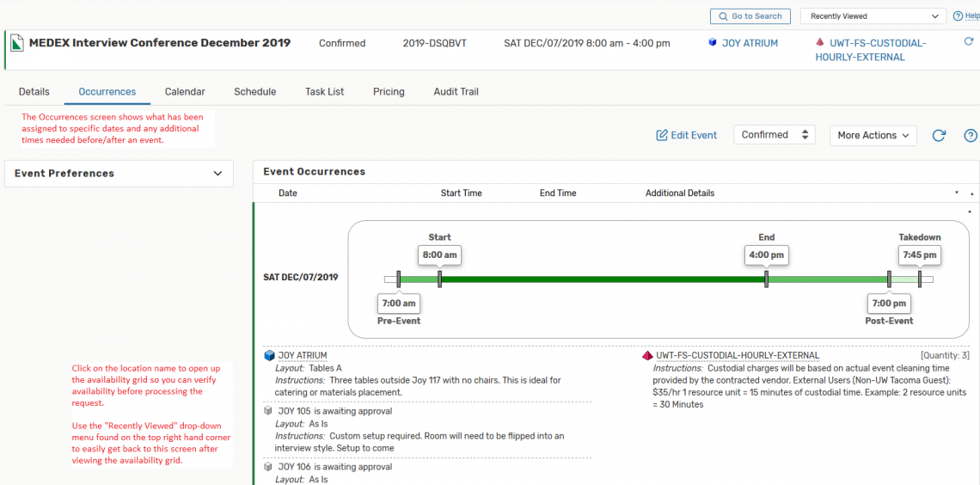Click the blue JOY ATRIUM cube icon in header
The width and height of the screenshot is (980, 485).
(x=713, y=43)
